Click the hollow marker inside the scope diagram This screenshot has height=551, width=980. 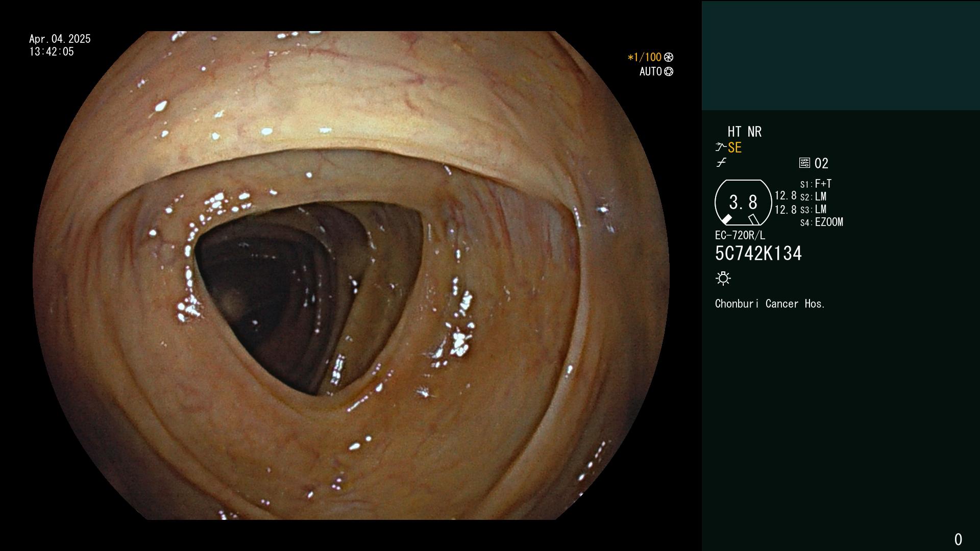pyautogui.click(x=753, y=219)
